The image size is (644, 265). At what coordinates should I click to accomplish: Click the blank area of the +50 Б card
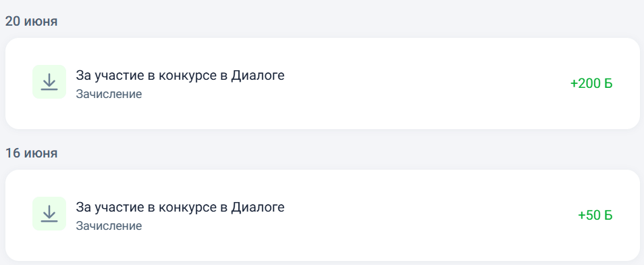[410, 215]
